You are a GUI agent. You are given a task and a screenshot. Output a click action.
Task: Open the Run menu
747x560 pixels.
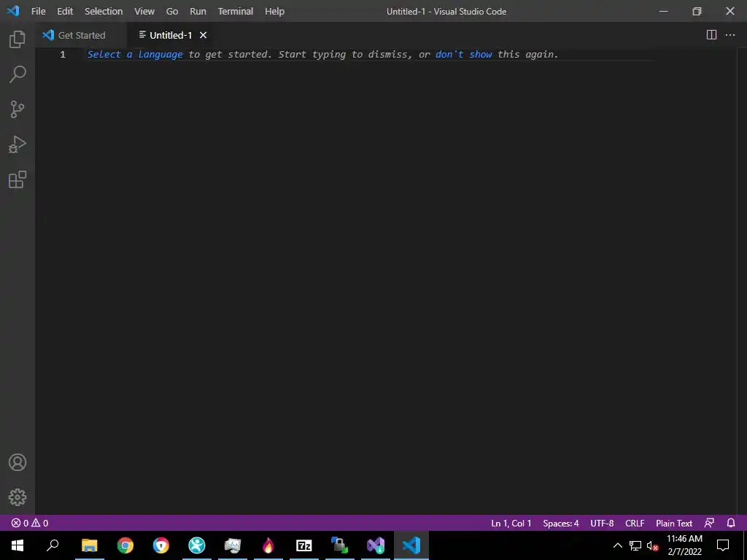198,11
